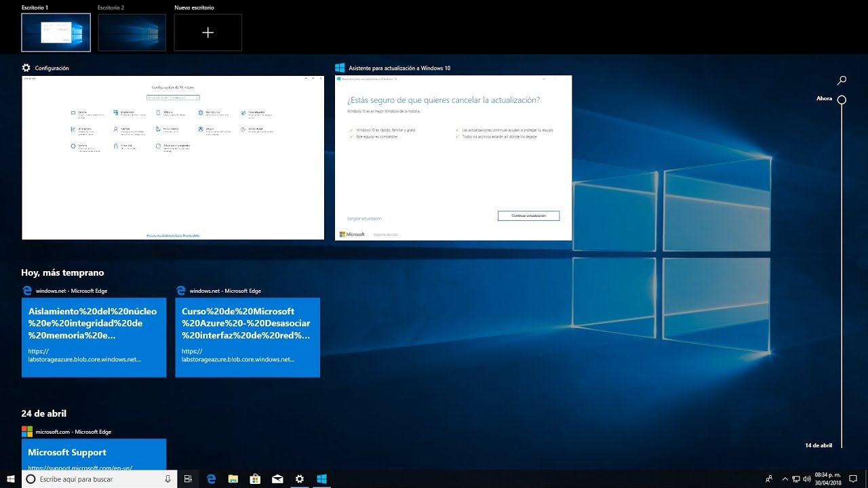Select the Windows 10 update assistant taskbar icon
868x488 pixels.
321,479
